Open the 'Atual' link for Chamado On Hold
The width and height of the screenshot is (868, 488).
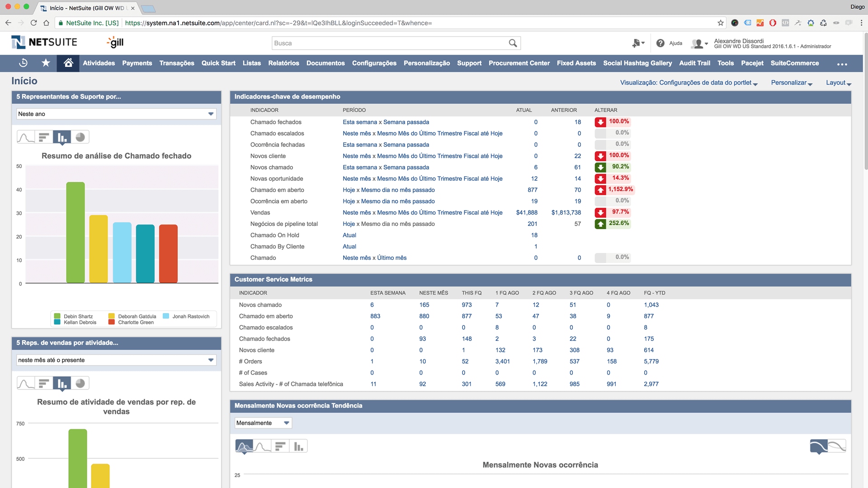click(349, 235)
